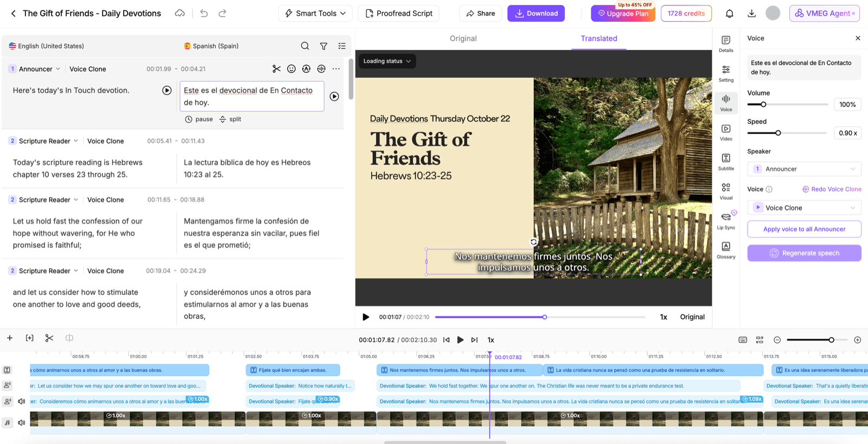Open the Speaker dropdown showing Announcer
Viewport: 868px width, 444px height.
(804, 169)
